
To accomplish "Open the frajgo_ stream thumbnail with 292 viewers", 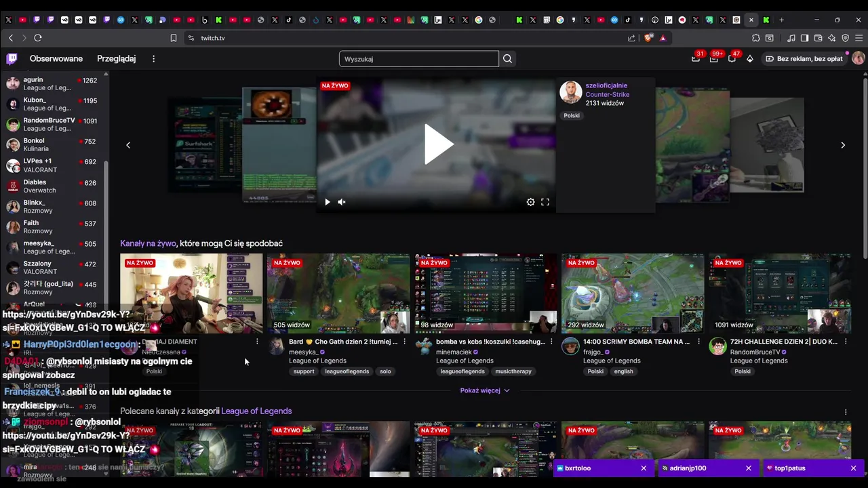I will 633,293.
